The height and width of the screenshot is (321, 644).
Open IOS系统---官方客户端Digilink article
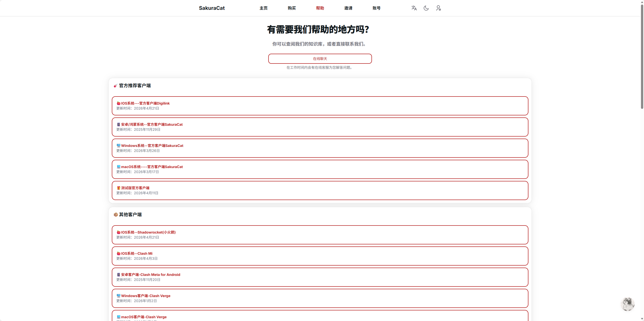320,106
